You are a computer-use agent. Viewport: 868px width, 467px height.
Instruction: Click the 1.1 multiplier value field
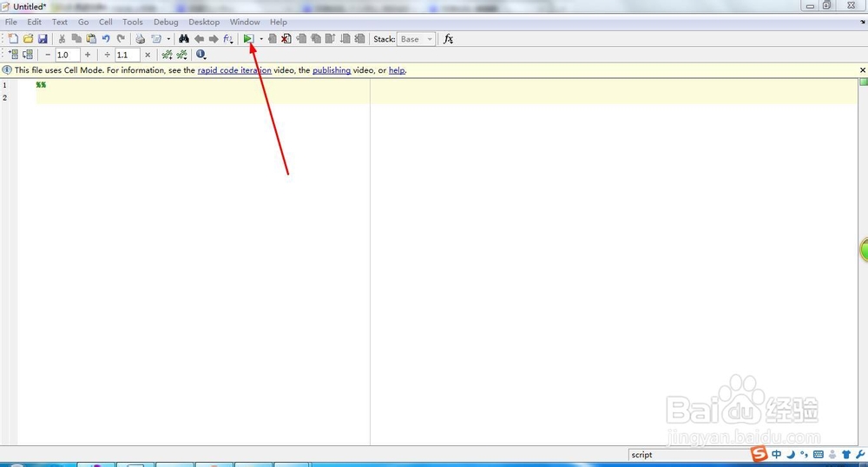127,55
